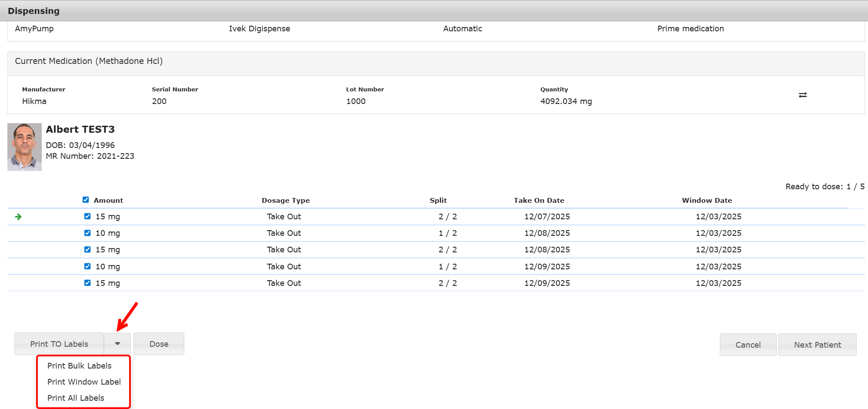Click the Take On Date column header
This screenshot has height=409, width=868.
coord(539,200)
